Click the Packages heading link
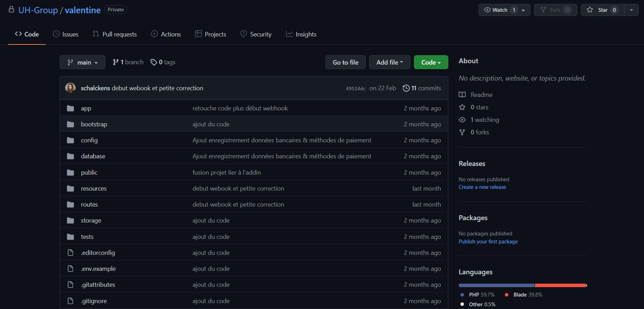 click(473, 218)
